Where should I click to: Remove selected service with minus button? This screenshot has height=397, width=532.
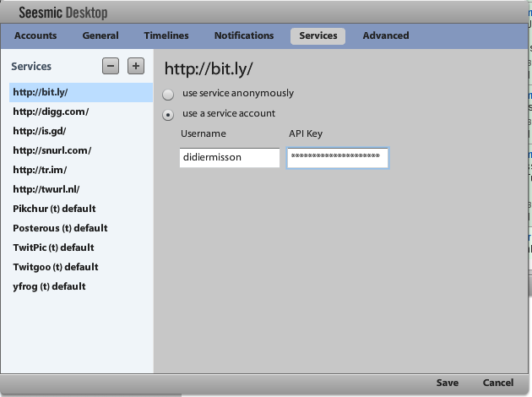pos(111,66)
